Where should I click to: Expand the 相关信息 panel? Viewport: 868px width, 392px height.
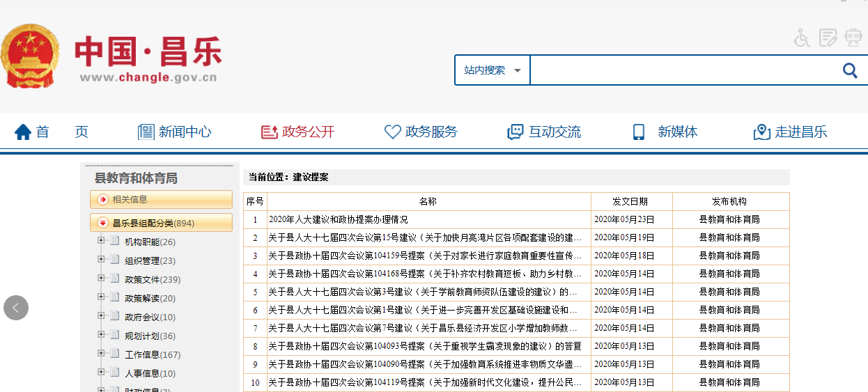coord(103,199)
